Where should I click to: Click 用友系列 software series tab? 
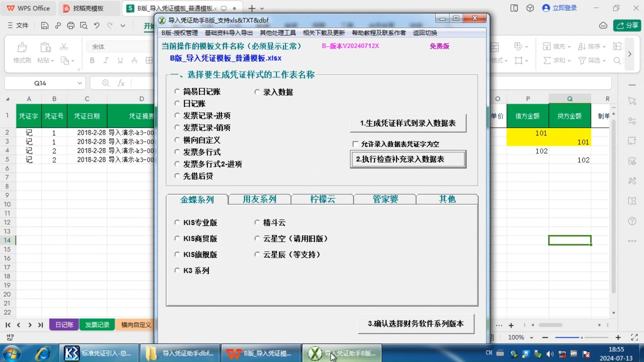259,199
